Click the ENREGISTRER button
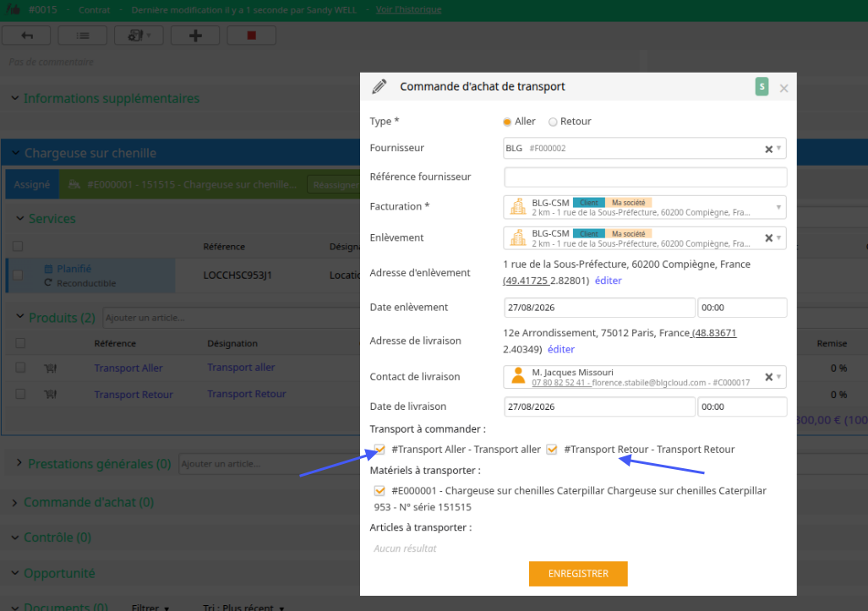868x611 pixels. (x=578, y=574)
